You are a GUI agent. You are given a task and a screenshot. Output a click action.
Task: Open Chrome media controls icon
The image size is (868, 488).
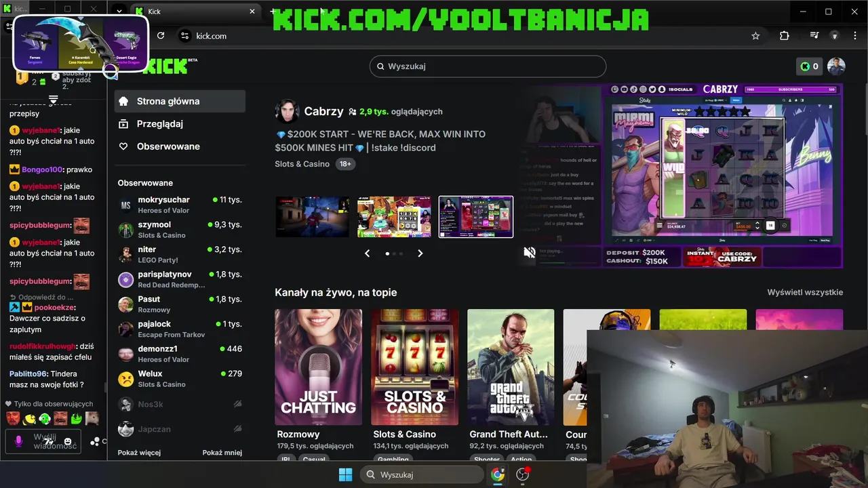[814, 35]
